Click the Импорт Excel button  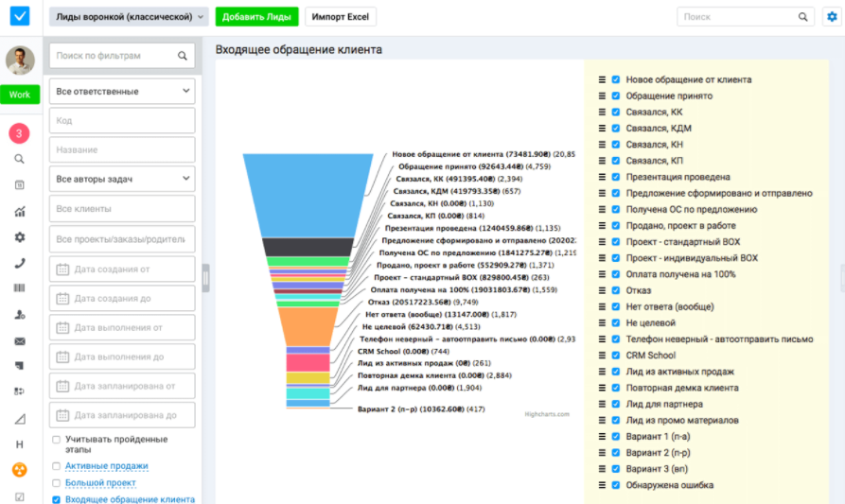click(x=340, y=17)
